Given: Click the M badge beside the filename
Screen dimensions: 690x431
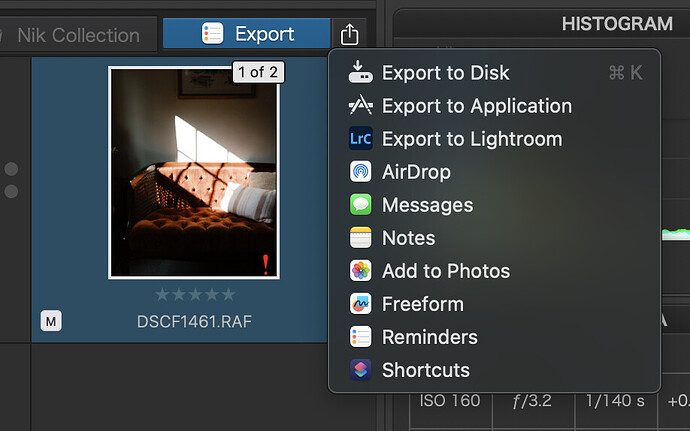Looking at the screenshot, I should click(49, 321).
